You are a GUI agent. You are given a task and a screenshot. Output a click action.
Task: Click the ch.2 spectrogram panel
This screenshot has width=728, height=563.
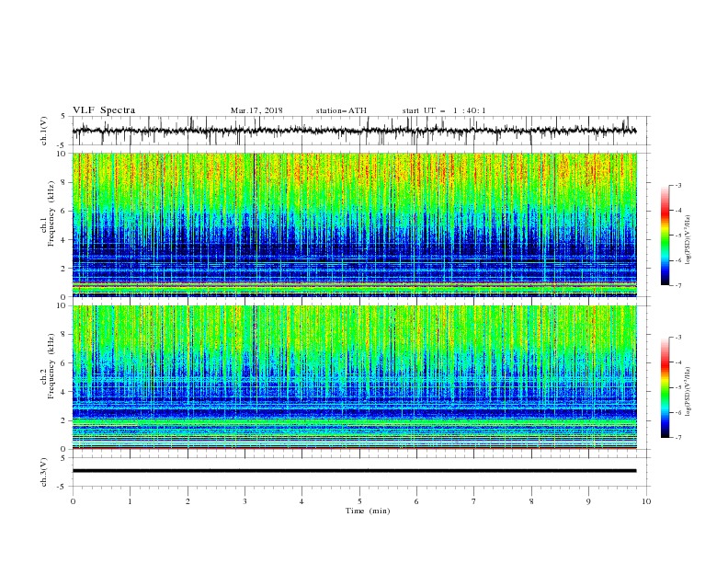[354, 377]
